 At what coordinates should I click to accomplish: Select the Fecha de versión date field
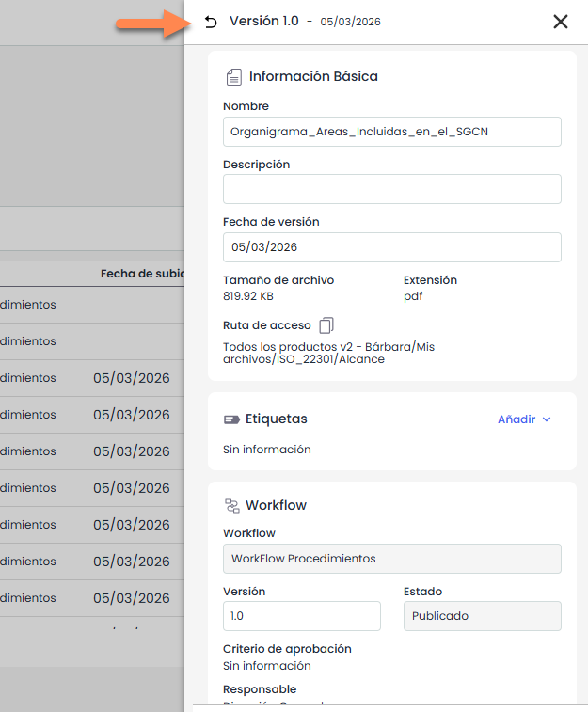pyautogui.click(x=391, y=247)
